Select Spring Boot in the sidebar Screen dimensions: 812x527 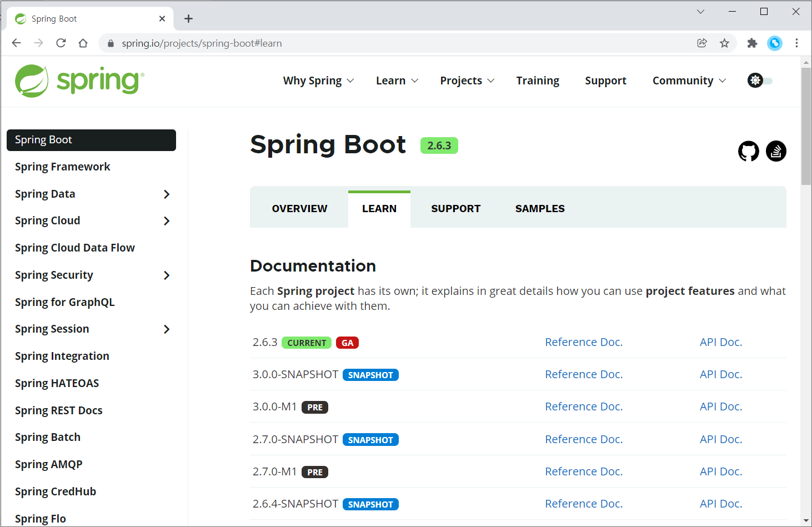coord(91,140)
